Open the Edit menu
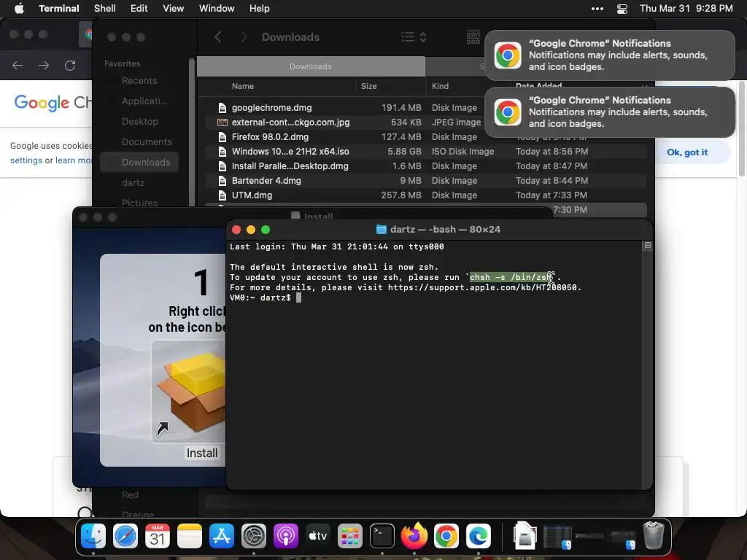This screenshot has height=560, width=747. coord(139,8)
